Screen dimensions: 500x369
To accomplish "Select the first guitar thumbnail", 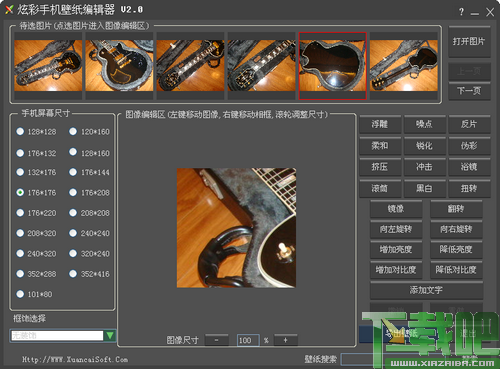I will tap(48, 66).
